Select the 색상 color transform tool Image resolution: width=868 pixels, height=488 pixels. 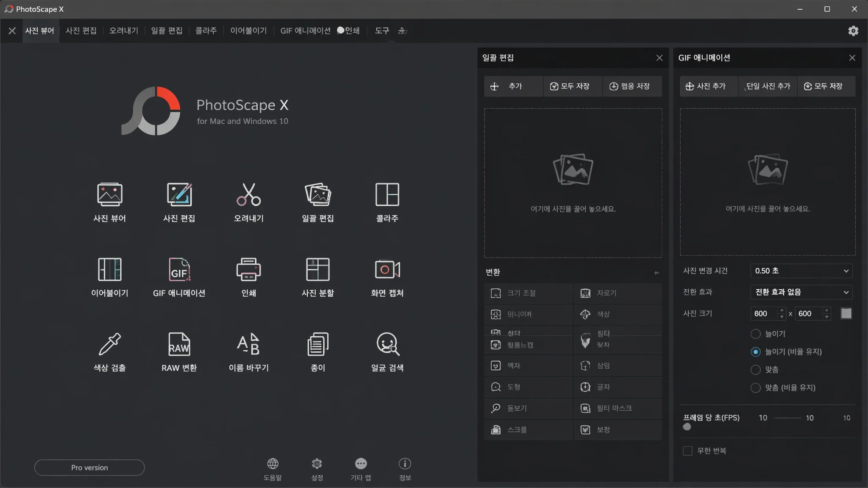[618, 314]
